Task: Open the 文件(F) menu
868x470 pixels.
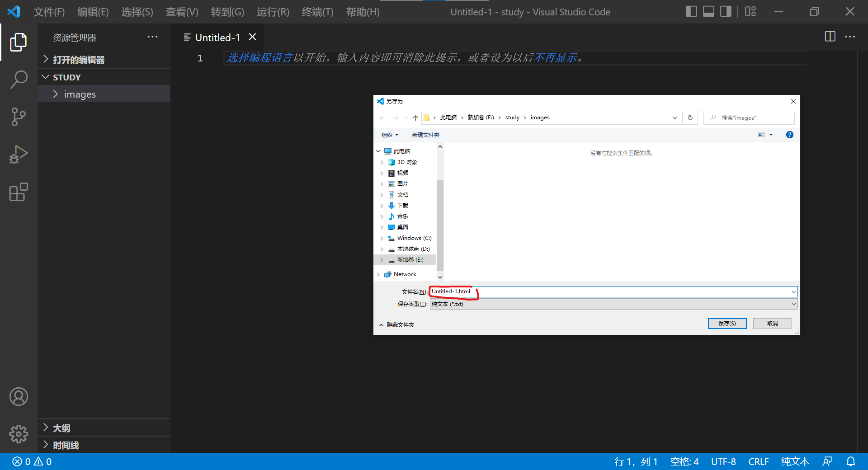Action: (x=49, y=12)
